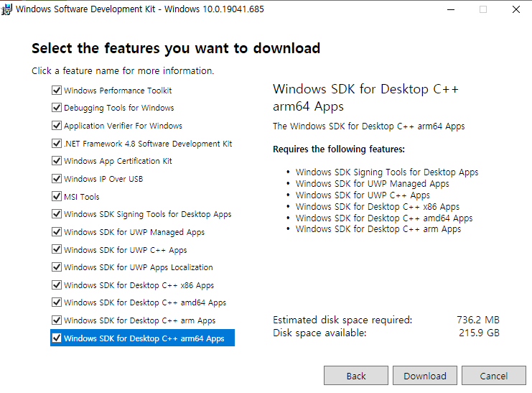Click the 736.2 MB estimated space value
Image resolution: width=532 pixels, height=393 pixels.
(477, 320)
